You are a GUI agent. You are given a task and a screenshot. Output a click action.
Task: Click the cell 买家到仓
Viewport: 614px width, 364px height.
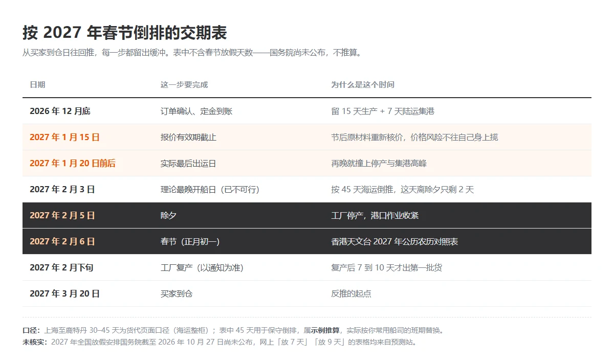[x=177, y=293]
